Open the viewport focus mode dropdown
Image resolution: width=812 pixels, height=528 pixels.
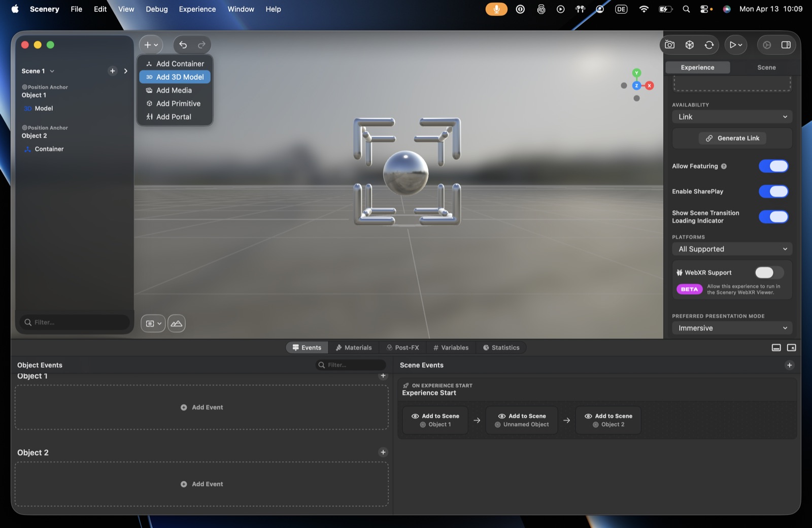point(153,323)
